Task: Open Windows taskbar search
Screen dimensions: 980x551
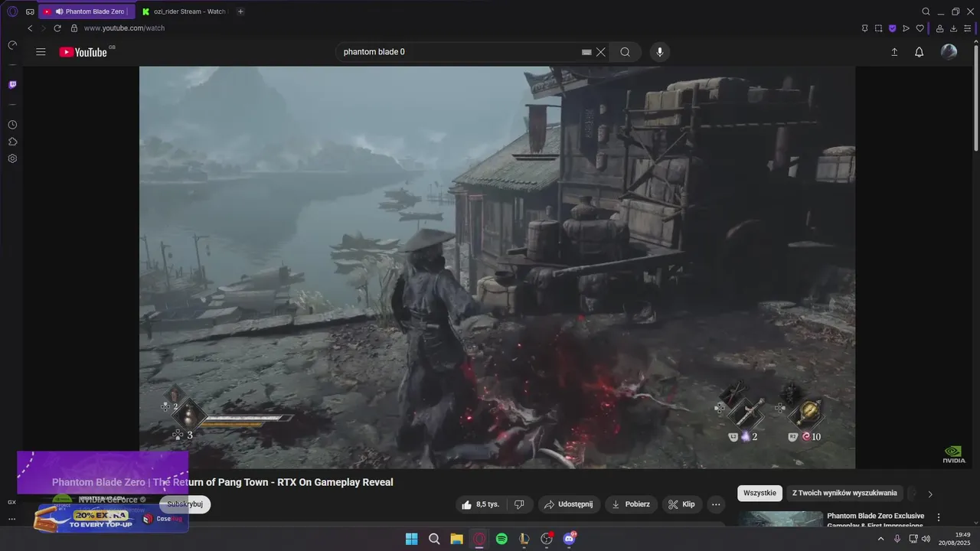Action: (x=434, y=539)
